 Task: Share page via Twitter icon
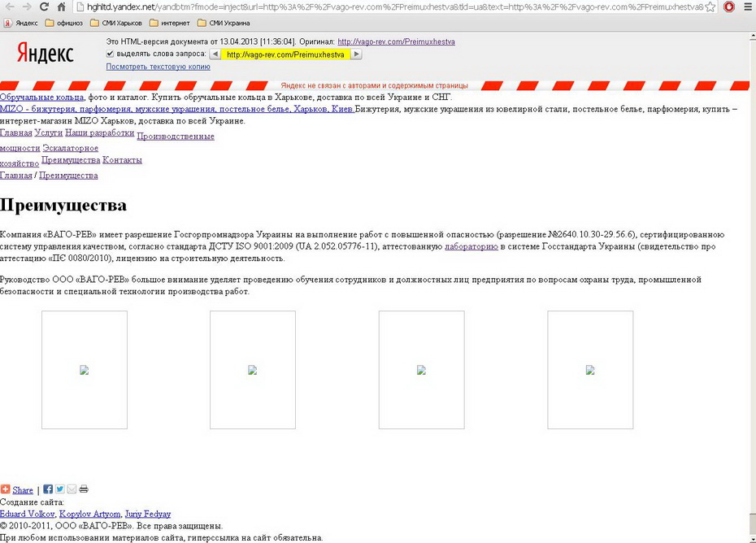pos(60,489)
